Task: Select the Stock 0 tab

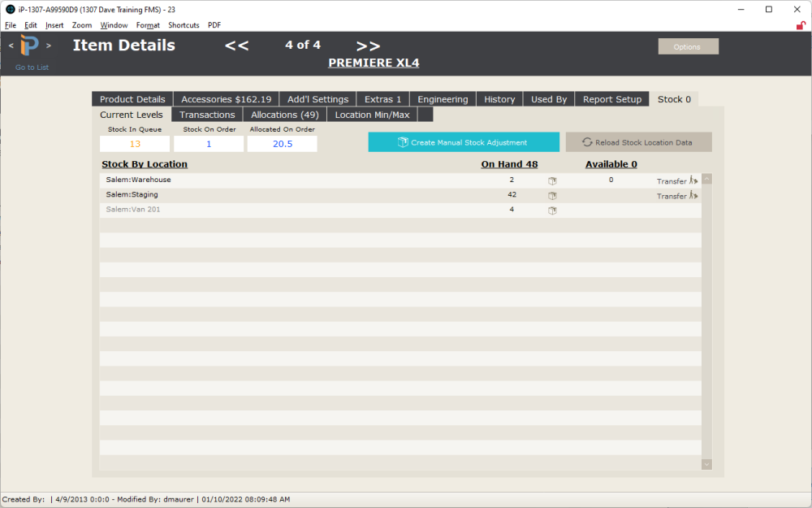Action: [674, 99]
